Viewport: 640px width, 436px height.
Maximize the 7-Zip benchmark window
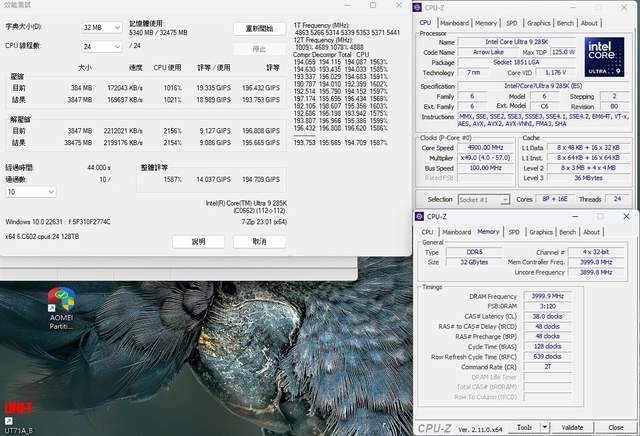click(373, 5)
